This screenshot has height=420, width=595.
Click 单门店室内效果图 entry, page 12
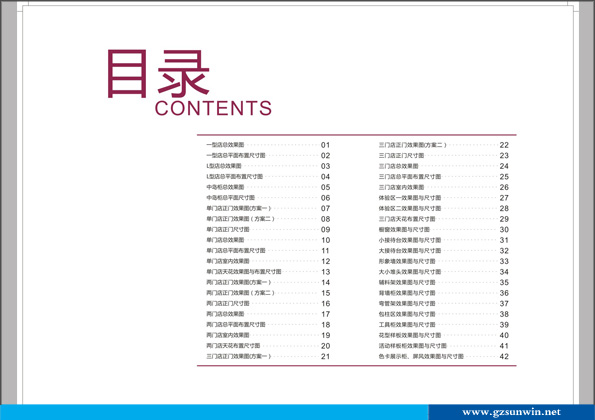coord(268,261)
